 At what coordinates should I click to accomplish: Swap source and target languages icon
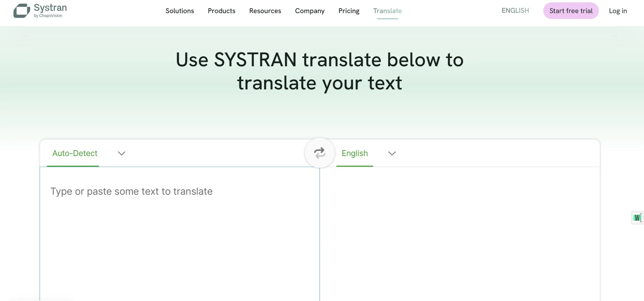coord(320,153)
